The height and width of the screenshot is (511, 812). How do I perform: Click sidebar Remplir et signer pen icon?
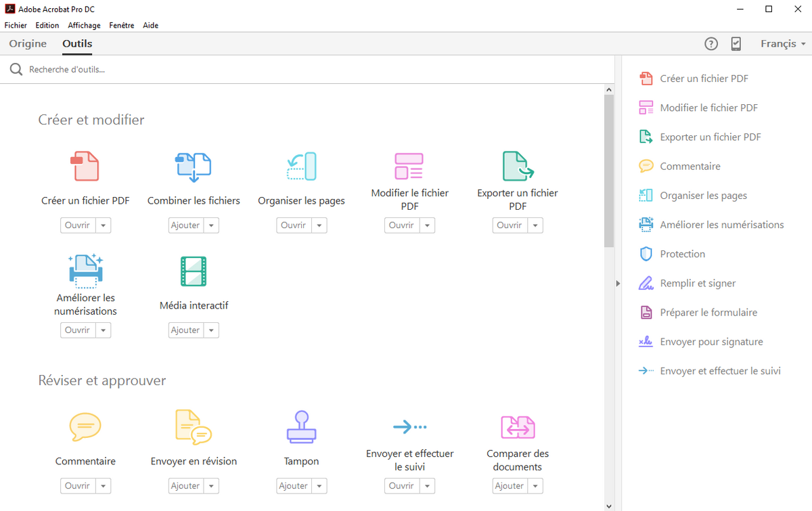coord(646,283)
